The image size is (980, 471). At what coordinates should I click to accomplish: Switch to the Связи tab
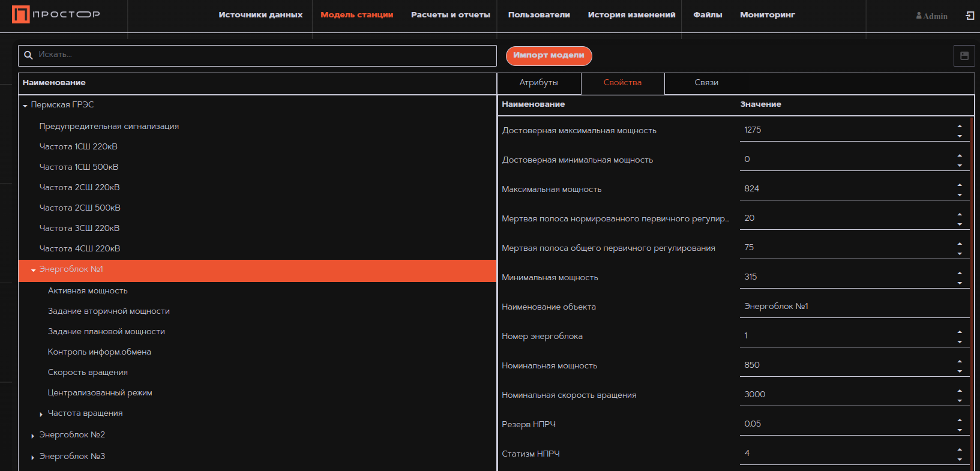tap(706, 83)
